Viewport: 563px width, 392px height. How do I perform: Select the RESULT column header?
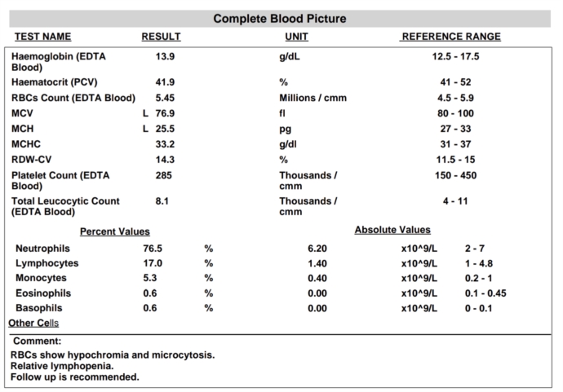click(x=161, y=37)
